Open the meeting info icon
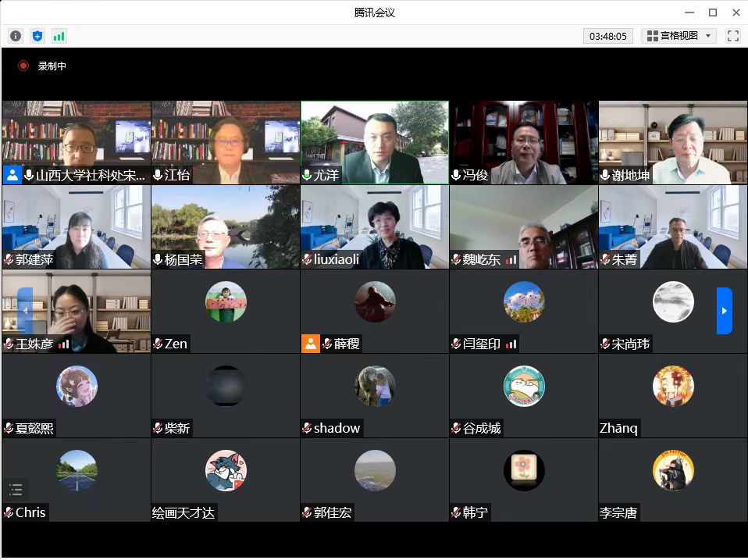The width and height of the screenshot is (748, 560). (x=16, y=36)
